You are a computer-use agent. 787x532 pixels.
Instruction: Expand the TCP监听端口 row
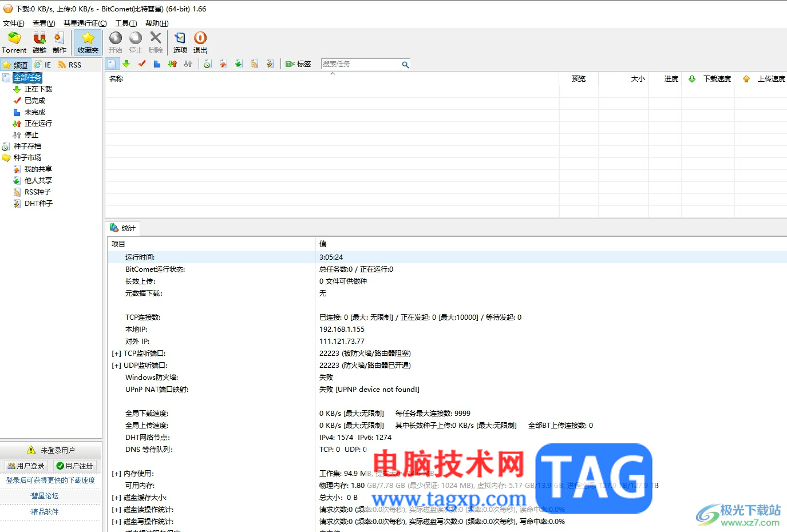click(x=116, y=354)
